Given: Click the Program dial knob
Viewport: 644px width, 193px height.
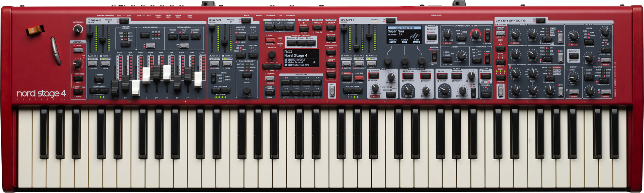Looking at the screenshot, I should (272, 54).
